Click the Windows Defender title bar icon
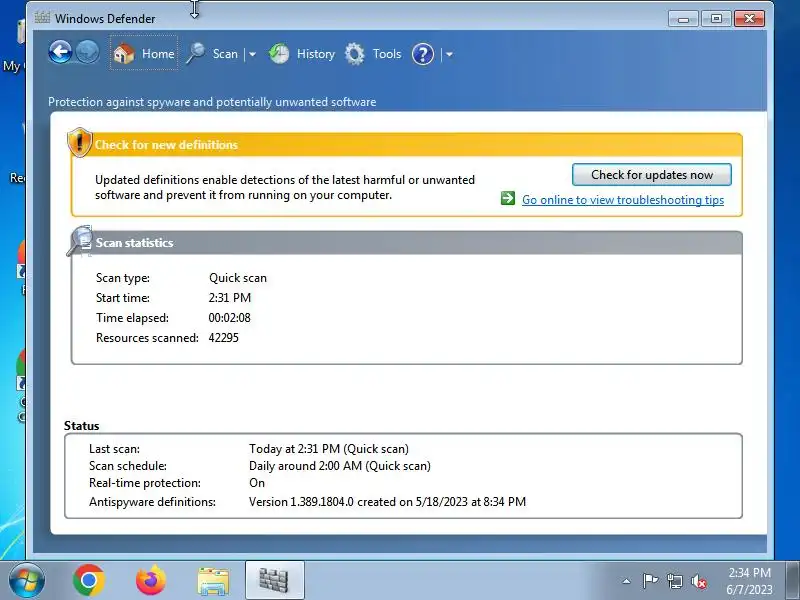The width and height of the screenshot is (800, 600). [x=42, y=18]
